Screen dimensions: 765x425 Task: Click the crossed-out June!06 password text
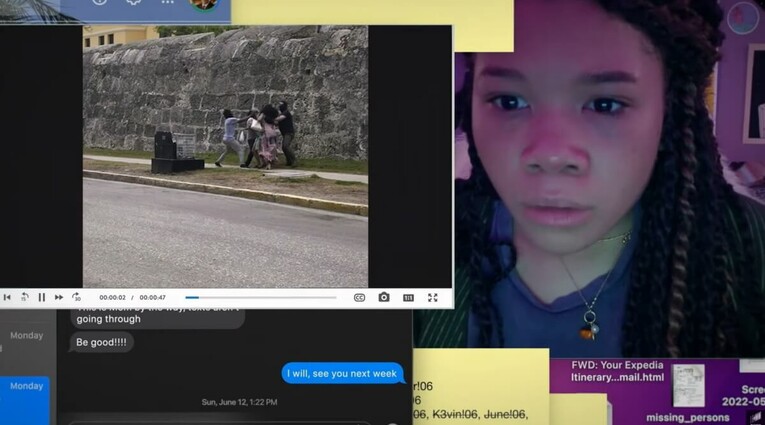(505, 415)
